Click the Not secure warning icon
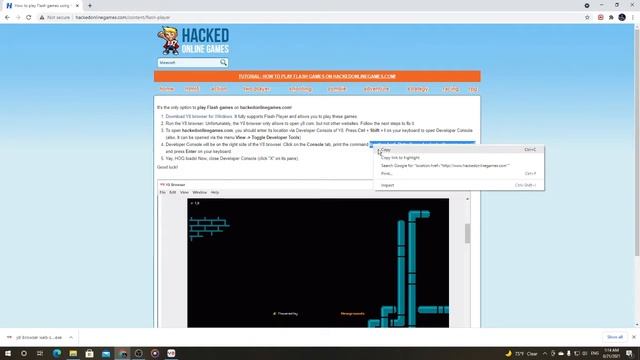This screenshot has height=360, width=640. [x=42, y=18]
